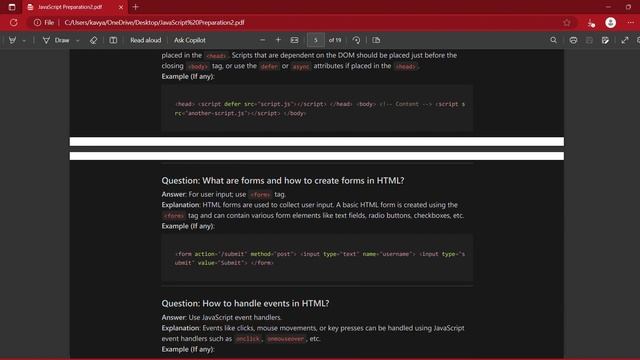Search within the PDF
Image resolution: width=640 pixels, height=360 pixels.
tap(553, 40)
